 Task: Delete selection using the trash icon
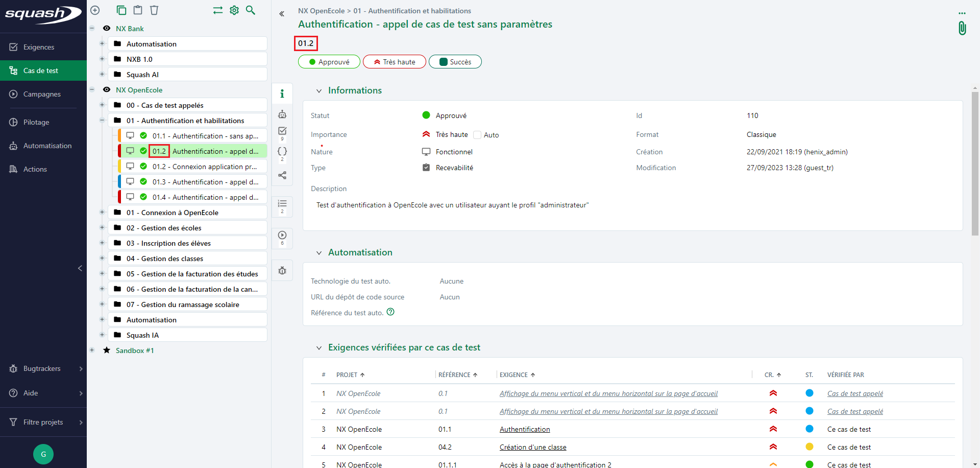pyautogui.click(x=154, y=10)
